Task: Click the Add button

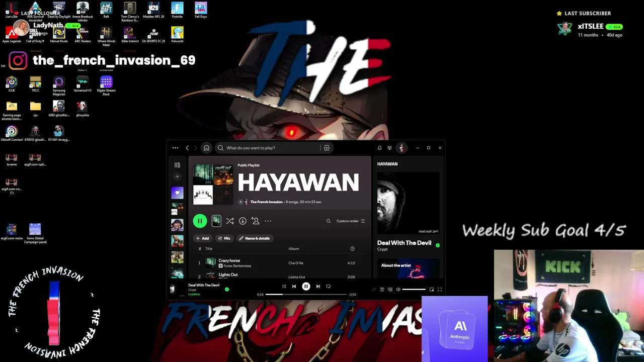Action: point(202,238)
